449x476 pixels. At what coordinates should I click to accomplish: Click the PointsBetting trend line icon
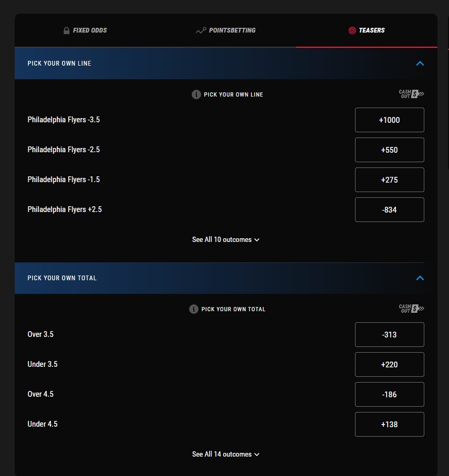point(201,30)
